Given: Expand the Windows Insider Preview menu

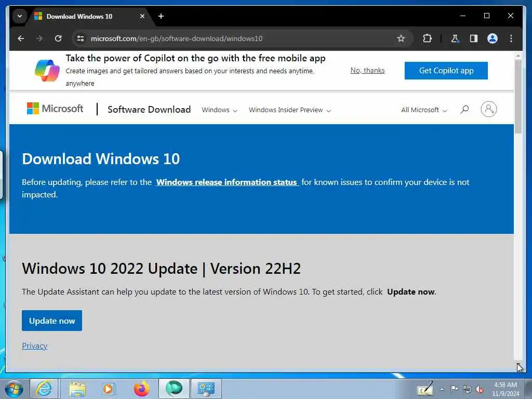Looking at the screenshot, I should click(289, 110).
